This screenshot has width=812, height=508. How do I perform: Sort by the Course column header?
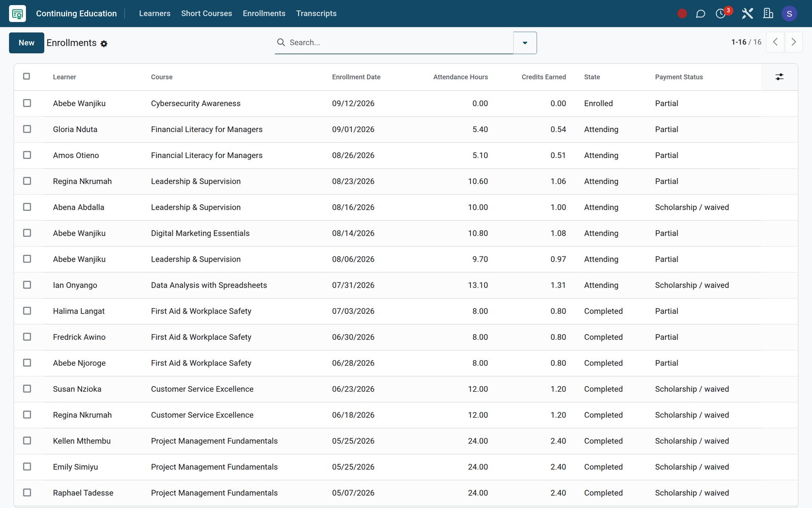(x=161, y=77)
